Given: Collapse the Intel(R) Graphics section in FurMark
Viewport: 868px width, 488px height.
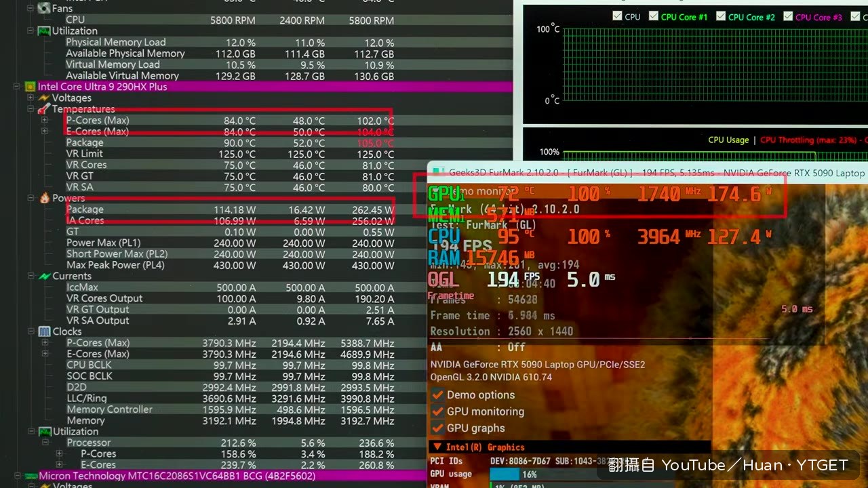Looking at the screenshot, I should click(438, 447).
